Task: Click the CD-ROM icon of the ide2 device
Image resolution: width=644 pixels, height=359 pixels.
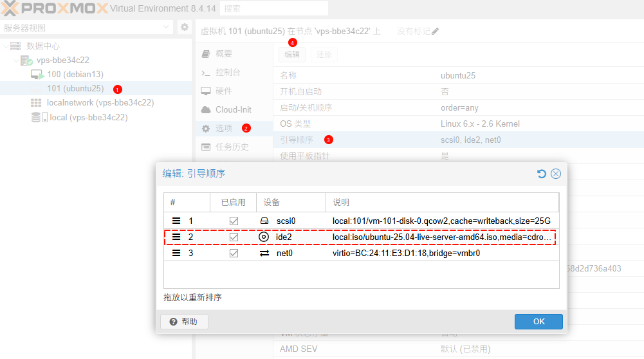Action: point(264,237)
